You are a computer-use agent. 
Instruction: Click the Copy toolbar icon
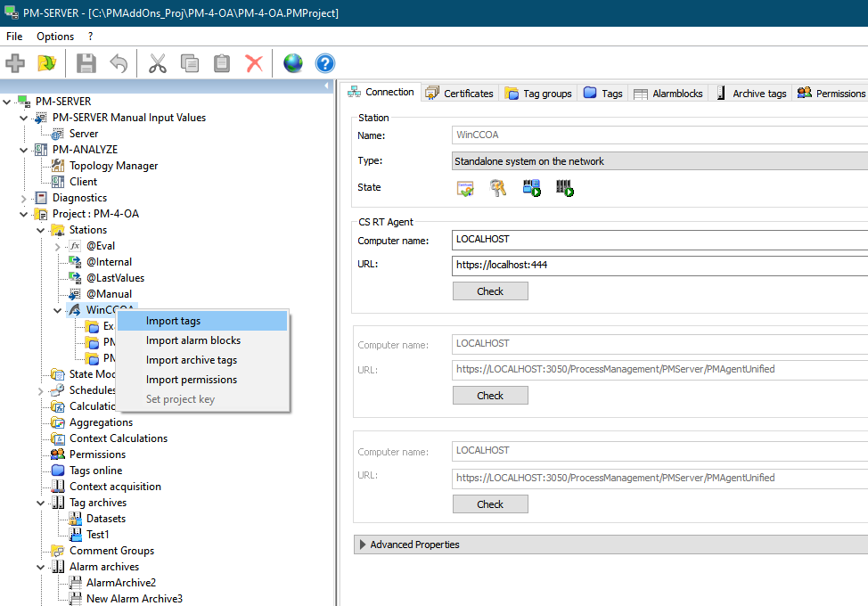click(190, 63)
